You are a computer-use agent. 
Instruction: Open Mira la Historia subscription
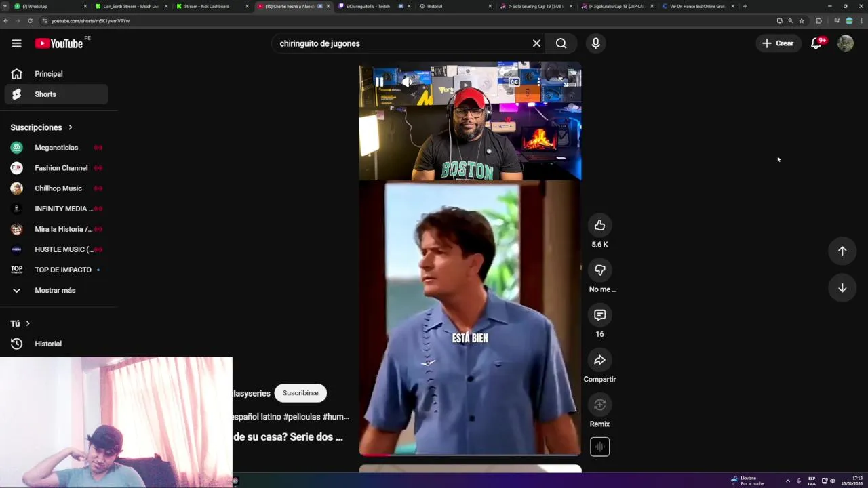56,229
